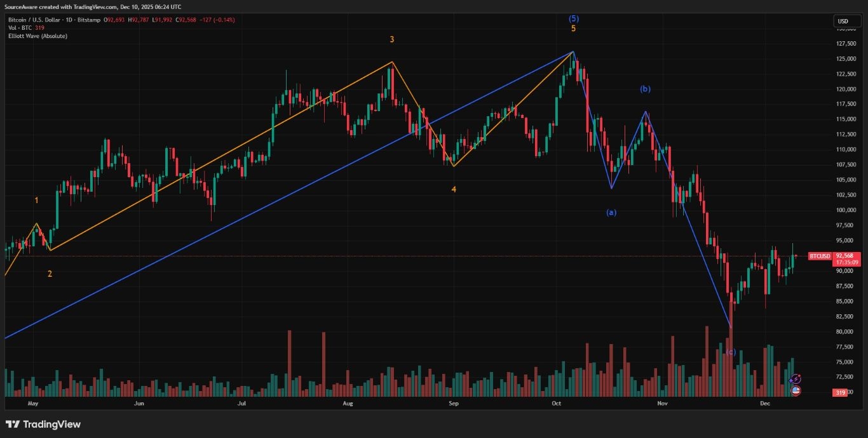
Task: Click the (b) wave label
Action: point(645,89)
